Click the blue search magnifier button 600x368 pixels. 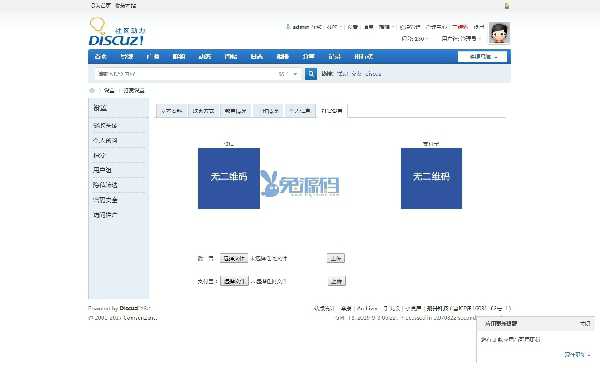pos(311,73)
